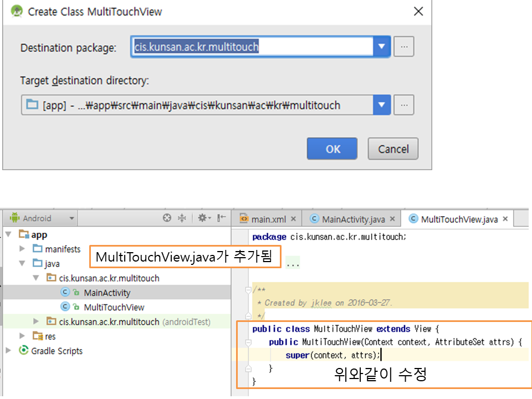This screenshot has width=532, height=399.
Task: Open the Destination package dropdown arrow
Action: tap(381, 47)
